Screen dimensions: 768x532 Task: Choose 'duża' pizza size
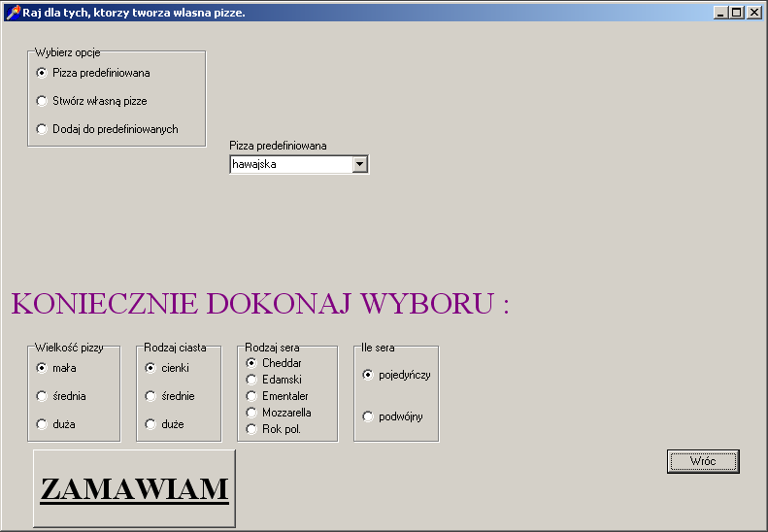42,424
